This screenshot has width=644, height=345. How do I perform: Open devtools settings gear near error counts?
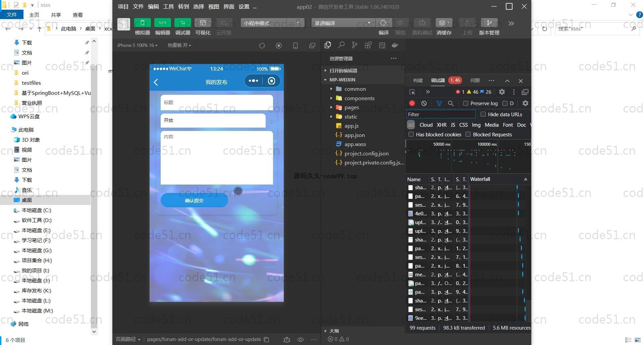(x=502, y=92)
